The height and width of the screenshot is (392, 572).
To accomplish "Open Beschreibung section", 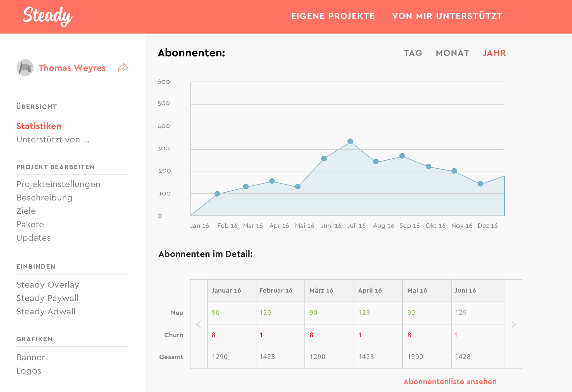I will tap(44, 197).
